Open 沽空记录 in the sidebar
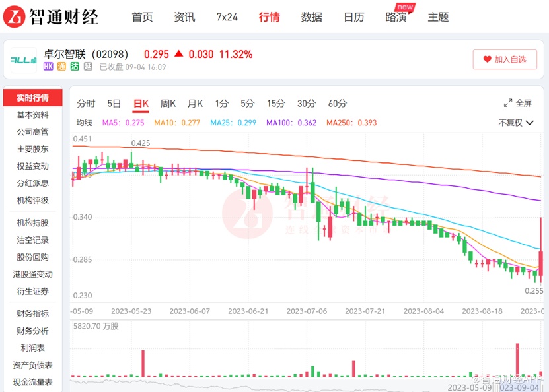Viewport: 549px width, 392px height. pyautogui.click(x=32, y=240)
